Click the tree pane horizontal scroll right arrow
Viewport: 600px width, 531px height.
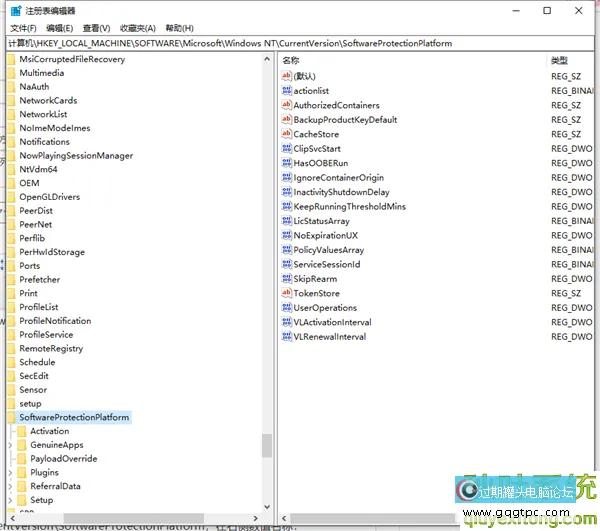(x=256, y=519)
